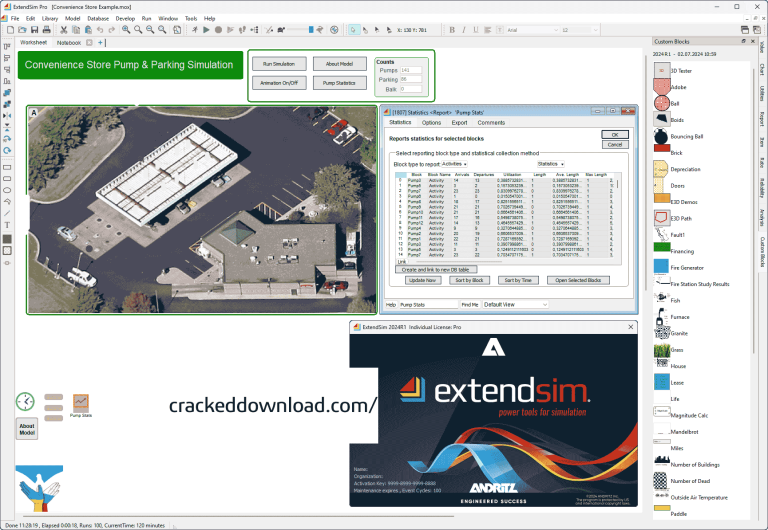Viewport: 768px width, 530px height.
Task: Open the Statistics method dropdown
Action: pos(551,164)
